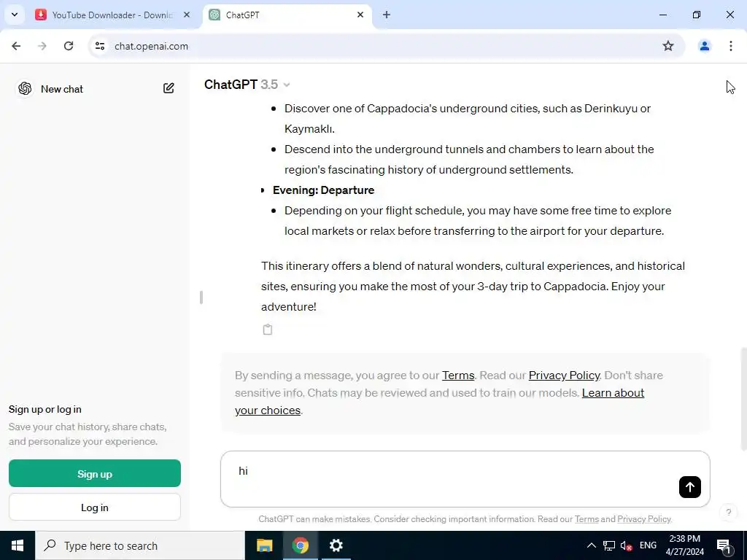Open the help question mark button
The height and width of the screenshot is (560, 747).
tap(729, 513)
